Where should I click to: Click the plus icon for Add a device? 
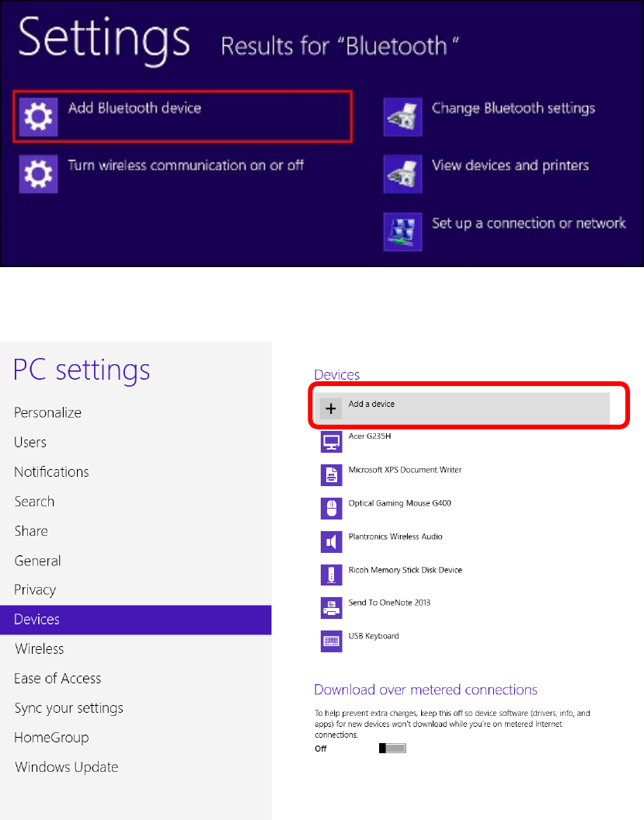point(331,408)
